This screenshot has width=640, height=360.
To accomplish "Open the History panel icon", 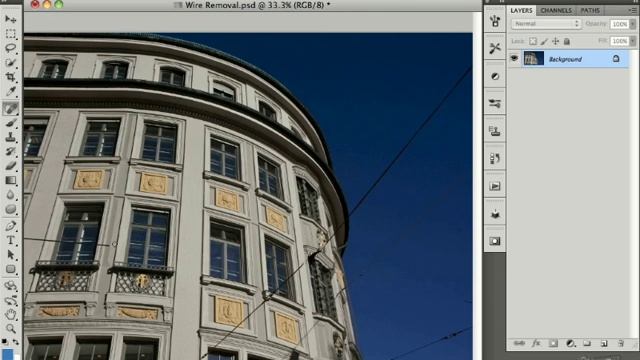I will click(495, 158).
